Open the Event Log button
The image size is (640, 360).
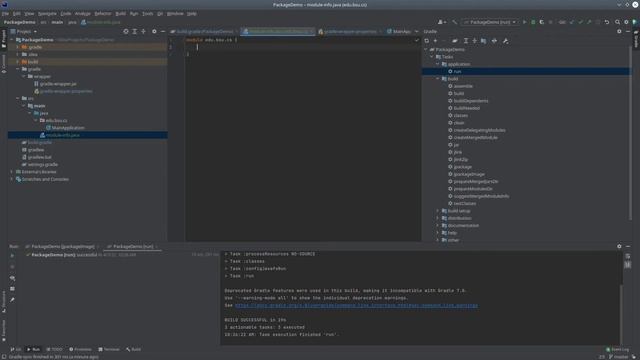pyautogui.click(x=618, y=349)
